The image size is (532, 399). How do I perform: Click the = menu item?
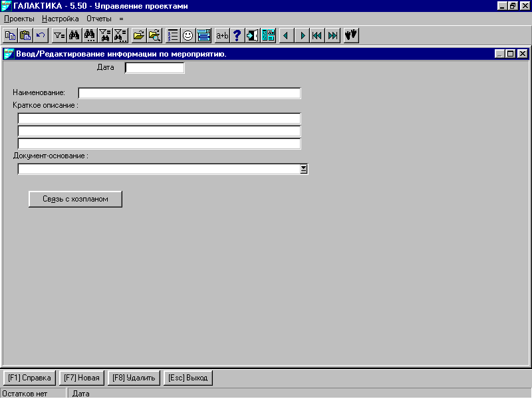click(122, 19)
